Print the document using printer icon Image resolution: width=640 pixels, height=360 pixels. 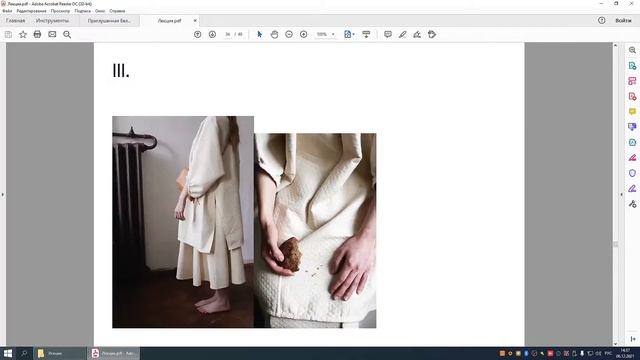[x=38, y=35]
